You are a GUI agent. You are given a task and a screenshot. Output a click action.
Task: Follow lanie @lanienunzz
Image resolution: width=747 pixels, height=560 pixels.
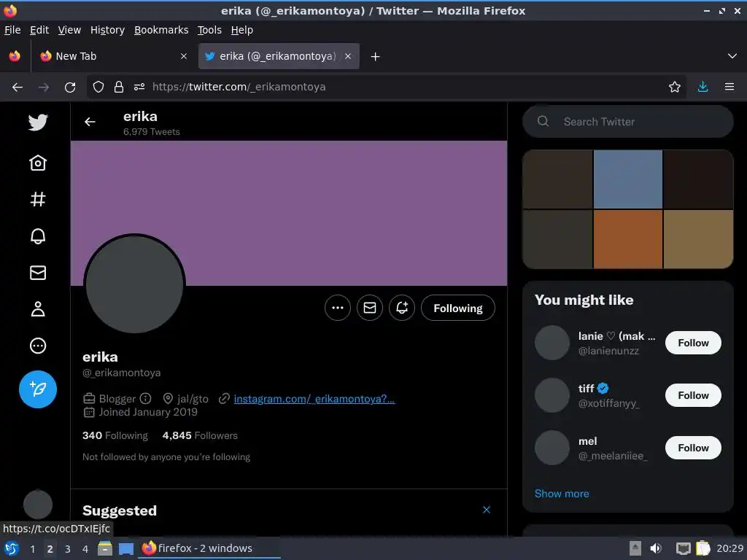(x=693, y=343)
